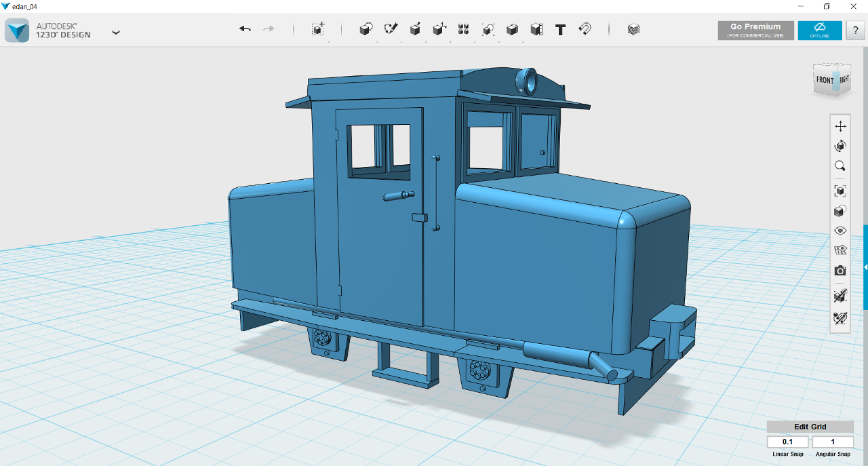Toggle the Snap magnet tool
This screenshot has width=868, height=466.
[585, 29]
